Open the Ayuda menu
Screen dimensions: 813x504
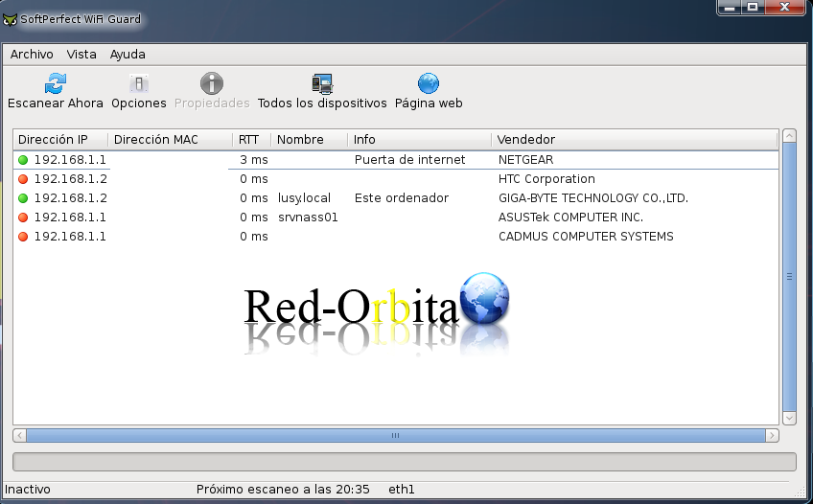coord(128,55)
